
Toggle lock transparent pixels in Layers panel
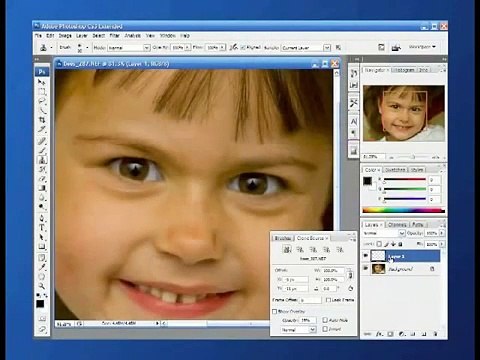[x=379, y=244]
